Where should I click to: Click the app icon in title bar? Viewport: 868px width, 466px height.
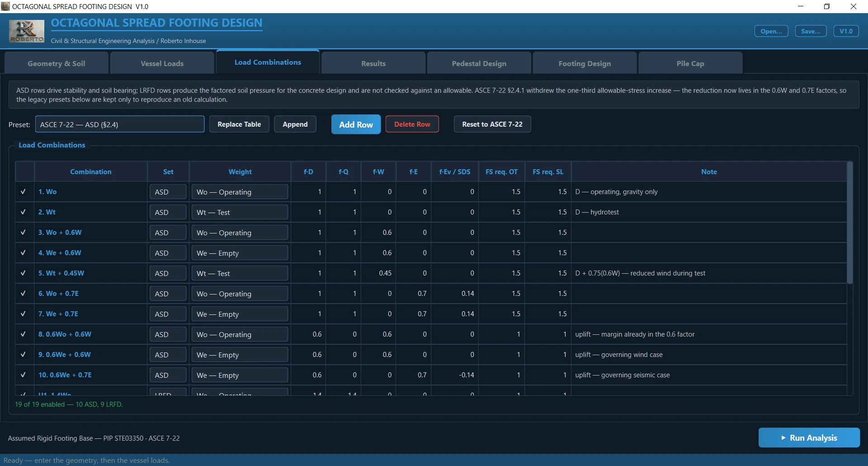coord(5,6)
